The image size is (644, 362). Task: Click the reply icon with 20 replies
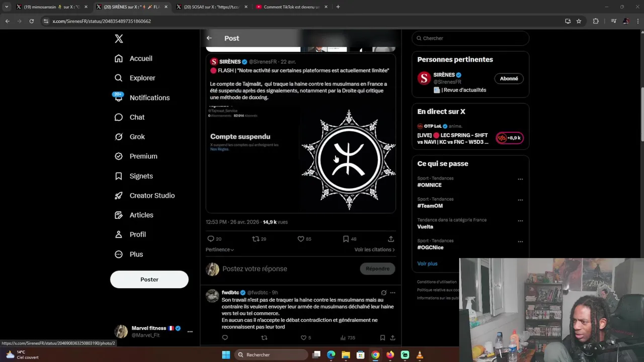(x=211, y=239)
